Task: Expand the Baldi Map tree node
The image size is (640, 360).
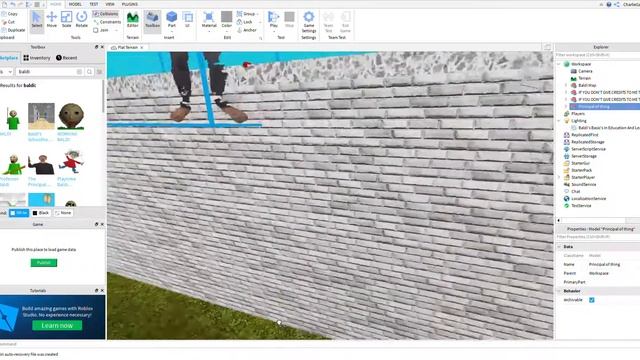Action: click(x=566, y=85)
